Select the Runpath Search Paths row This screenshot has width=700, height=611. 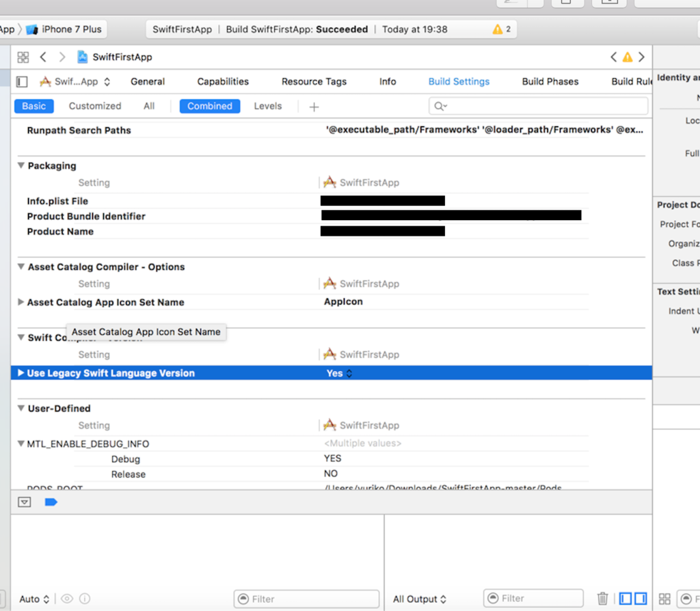pos(332,131)
